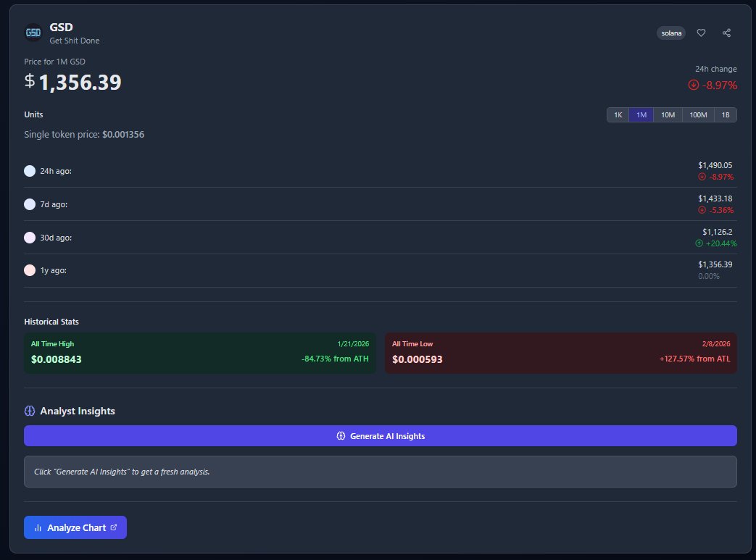This screenshot has height=560, width=756.
Task: Click the GSD token logo
Action: coord(33,33)
